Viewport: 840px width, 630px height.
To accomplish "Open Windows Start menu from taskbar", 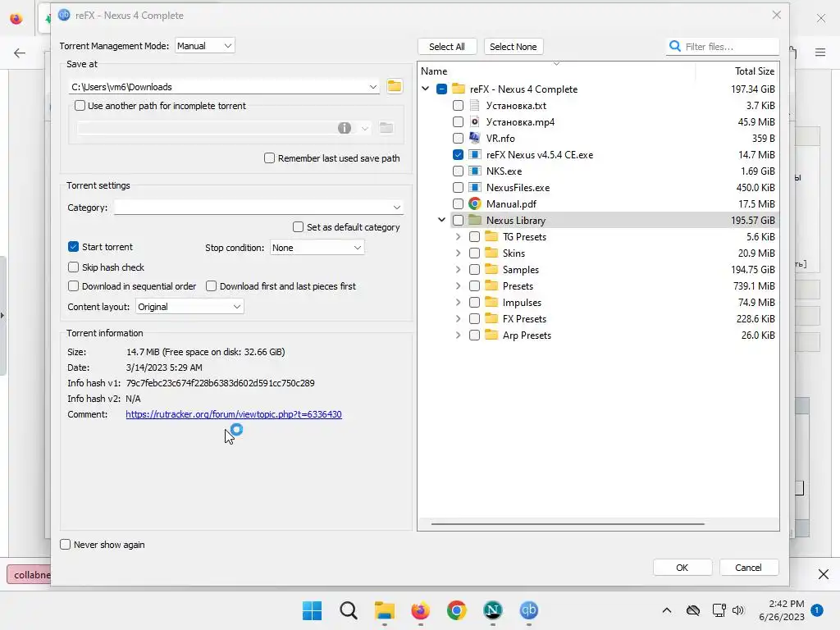I will point(313,610).
